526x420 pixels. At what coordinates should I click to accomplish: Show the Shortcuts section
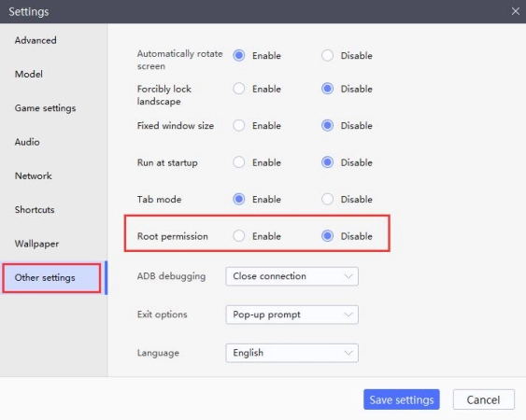pyautogui.click(x=35, y=209)
